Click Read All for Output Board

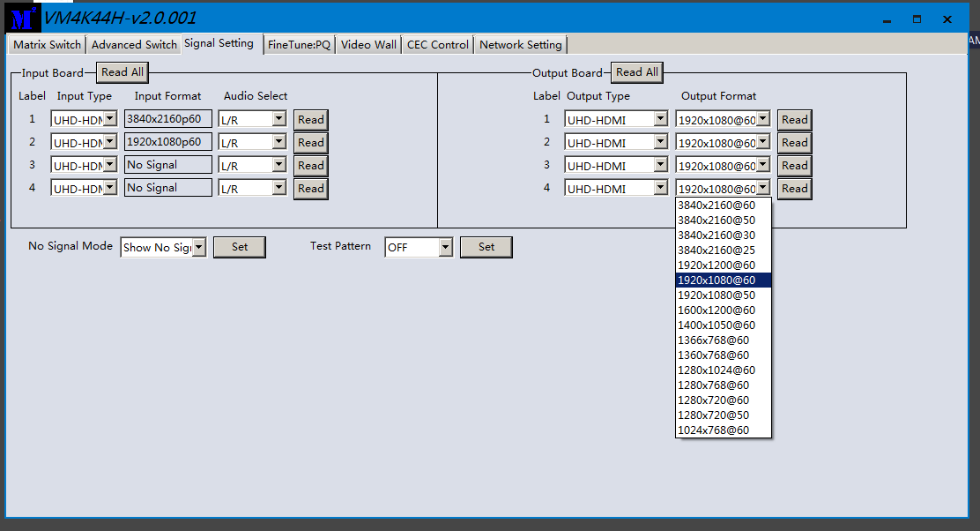637,72
